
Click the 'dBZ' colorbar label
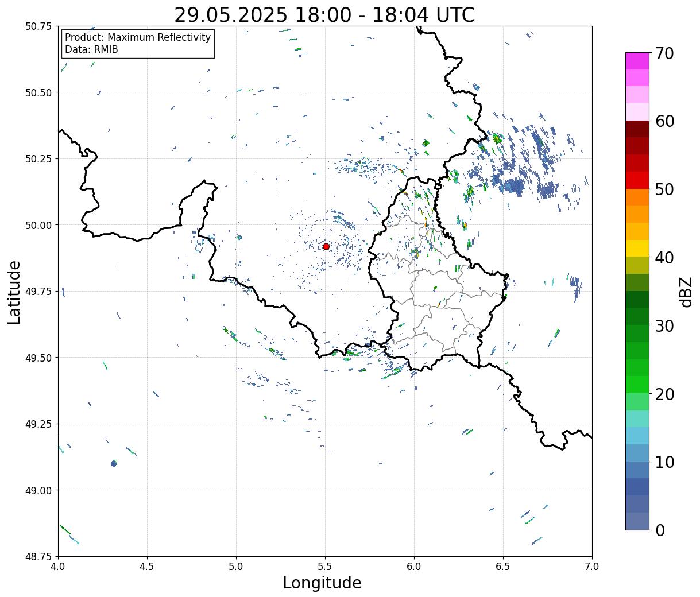(x=686, y=292)
